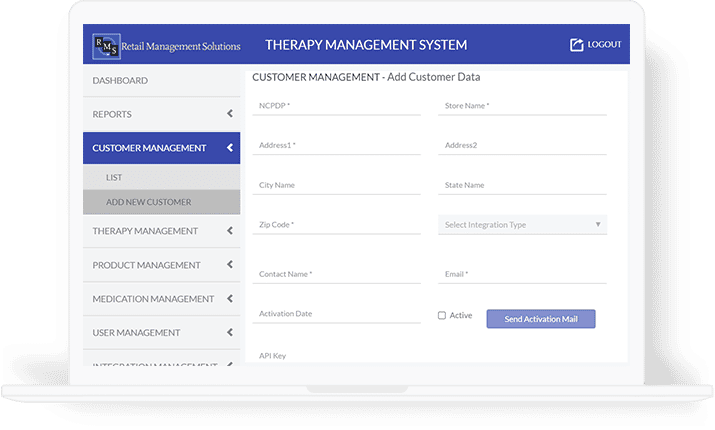Toggle the Active checkbox

tap(442, 316)
